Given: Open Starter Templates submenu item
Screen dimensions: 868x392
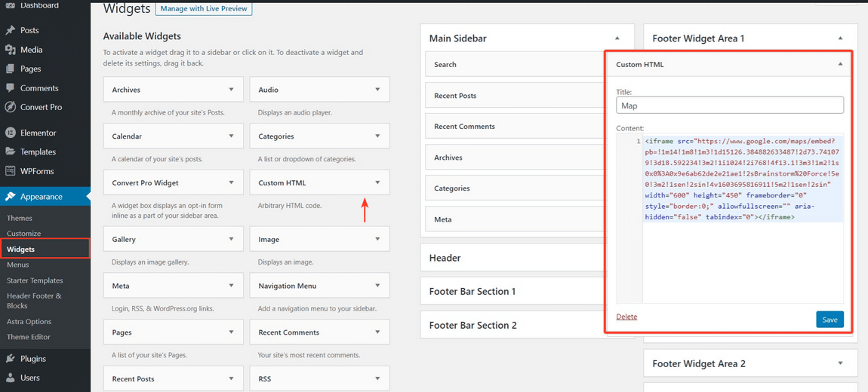Looking at the screenshot, I should pos(35,280).
